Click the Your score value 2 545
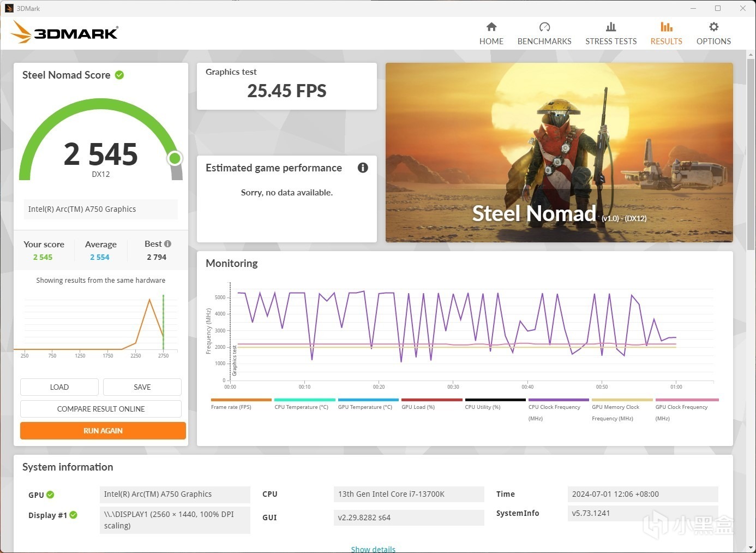The image size is (756, 553). click(x=43, y=257)
